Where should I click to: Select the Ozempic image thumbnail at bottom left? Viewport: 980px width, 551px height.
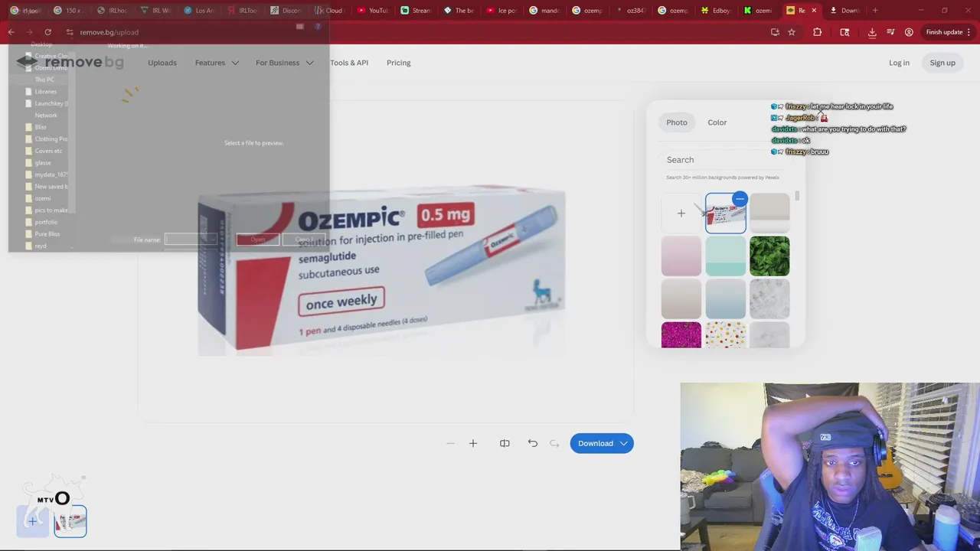[x=70, y=521]
